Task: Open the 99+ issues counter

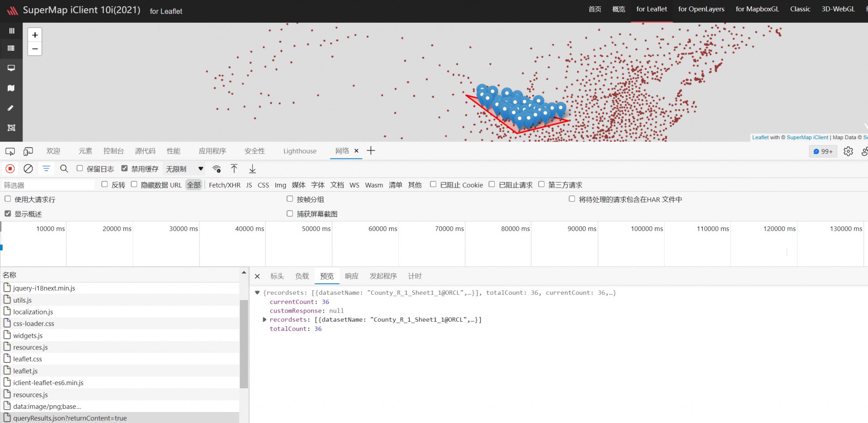Action: coord(823,151)
